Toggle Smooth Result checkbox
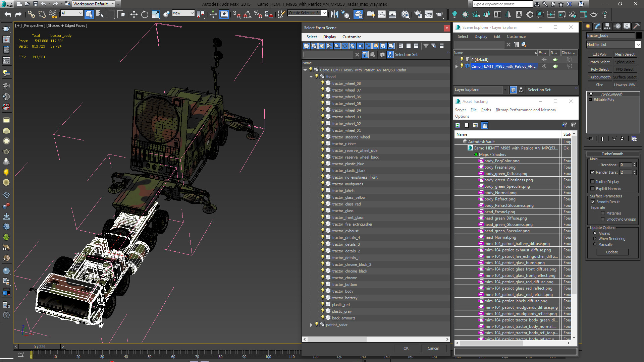 click(593, 202)
